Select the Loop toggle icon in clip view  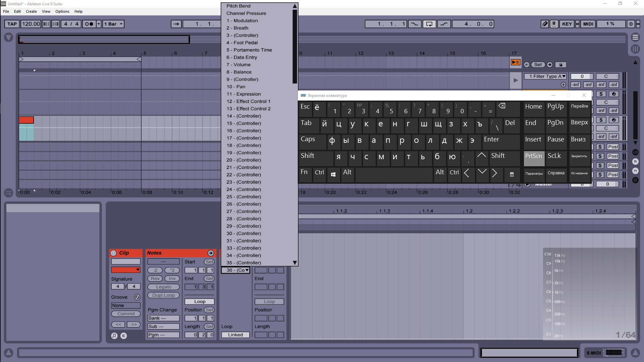click(199, 301)
